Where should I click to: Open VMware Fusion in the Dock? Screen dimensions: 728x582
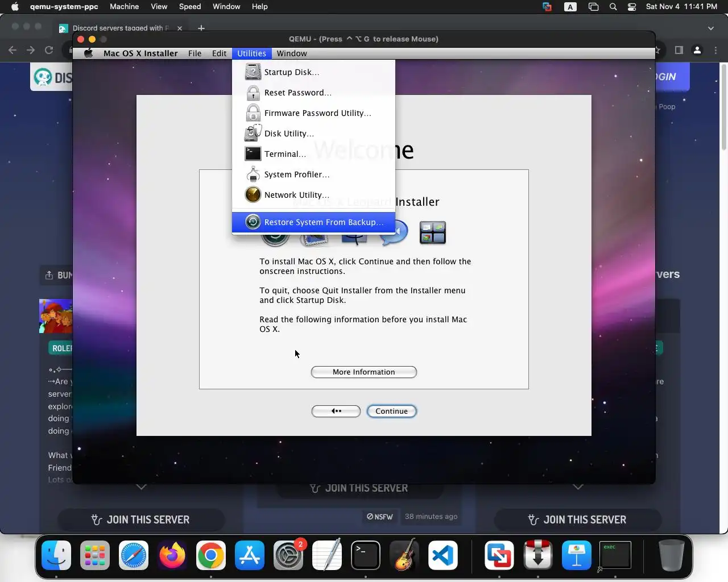click(x=499, y=555)
